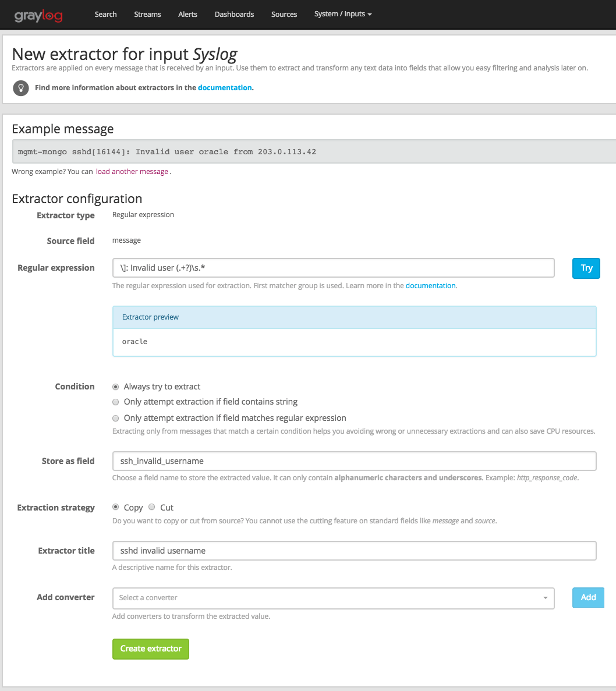
Task: Open the 'Select a converter' dropdown
Action: coord(333,598)
